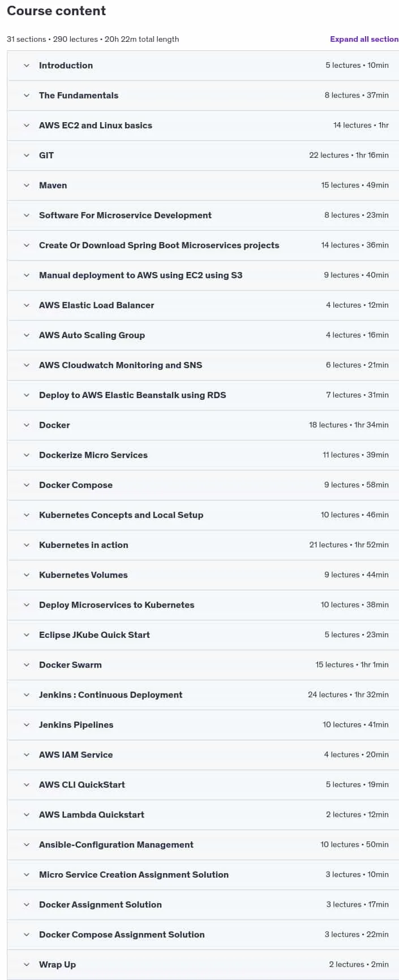399x980 pixels.
Task: Open Software For Microservice Development section
Action: coord(203,215)
